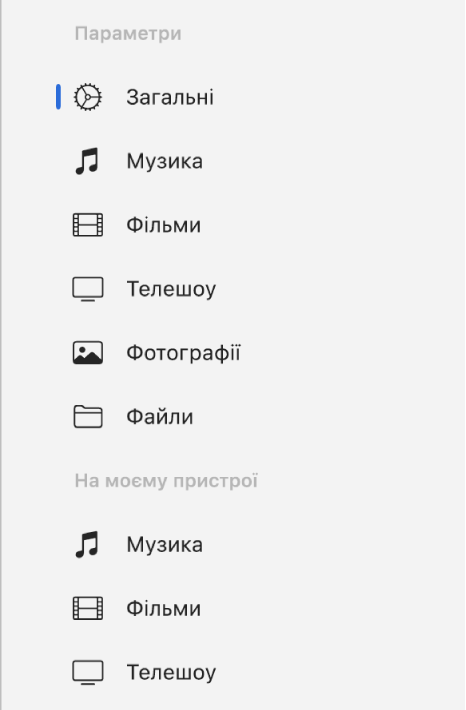Click the music note icon in Параметри section

[87, 161]
